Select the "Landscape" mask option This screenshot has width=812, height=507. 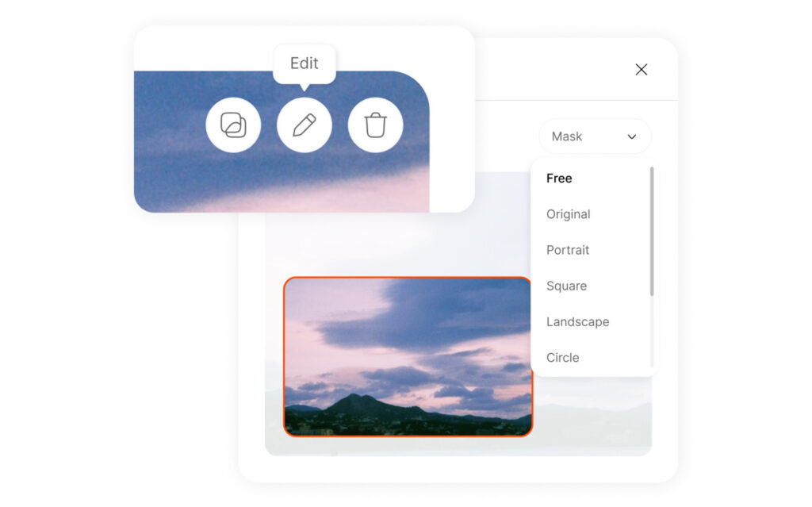[577, 321]
